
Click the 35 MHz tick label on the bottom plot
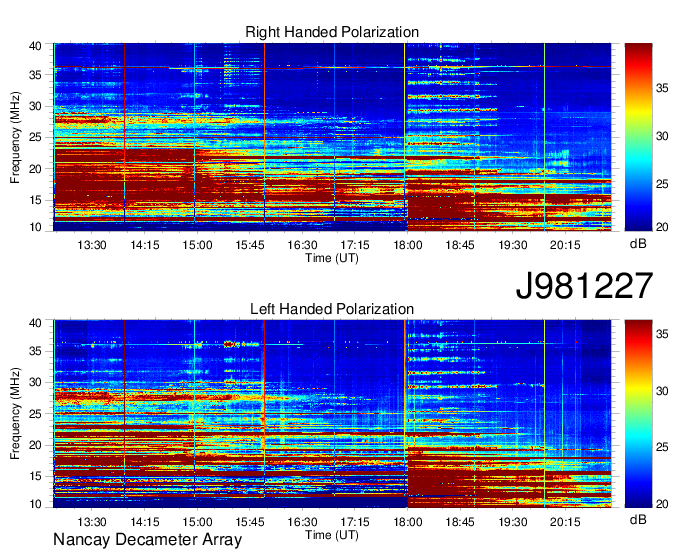pos(35,351)
